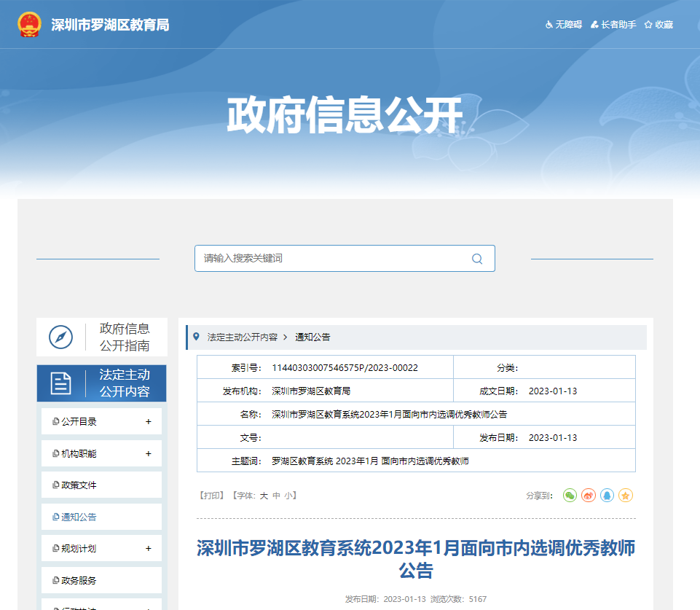Viewport: 700px width, 610px height.
Task: Open the 公开目录 sidebar item
Action: click(x=102, y=421)
